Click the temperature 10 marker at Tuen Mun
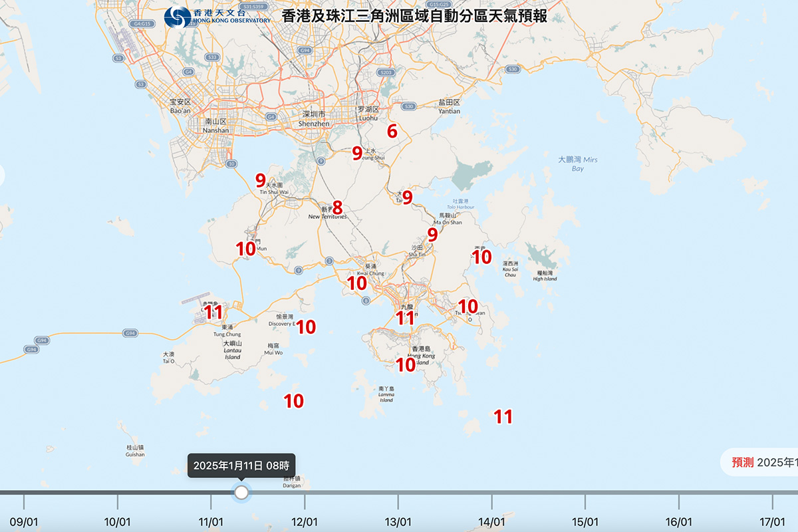798x532 pixels. click(246, 249)
